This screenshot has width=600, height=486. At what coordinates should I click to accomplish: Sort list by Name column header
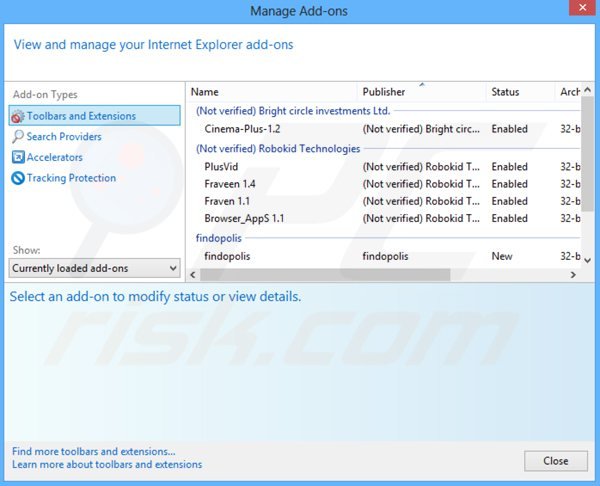pos(272,92)
